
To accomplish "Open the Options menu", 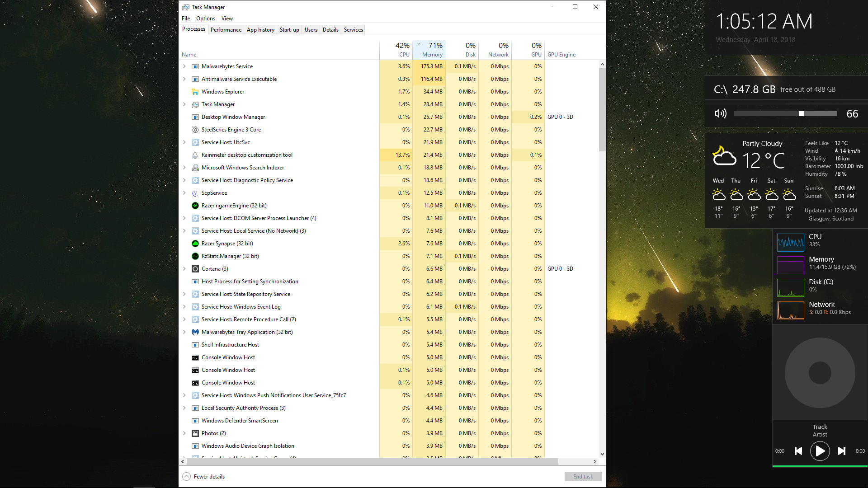I will click(206, 19).
